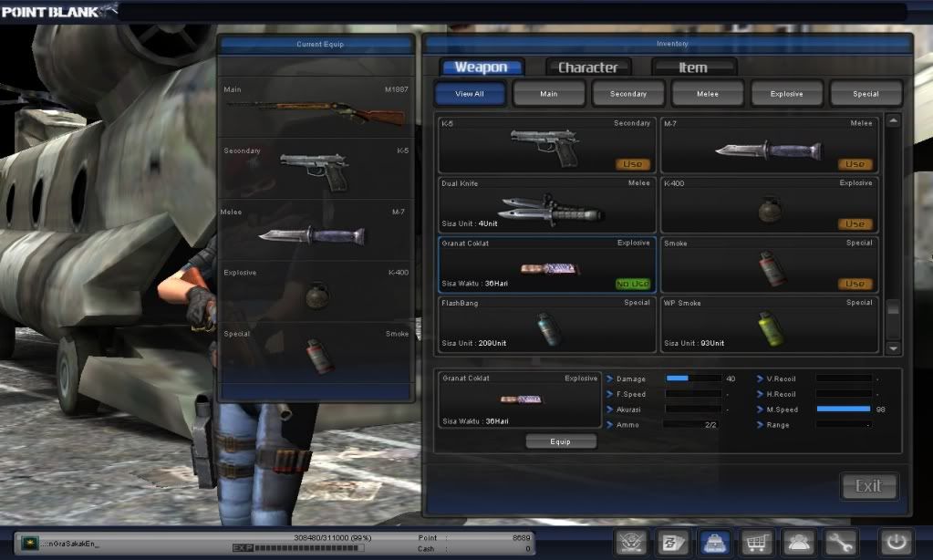
Task: Equip the selected Granat Coklat
Action: pyautogui.click(x=561, y=441)
